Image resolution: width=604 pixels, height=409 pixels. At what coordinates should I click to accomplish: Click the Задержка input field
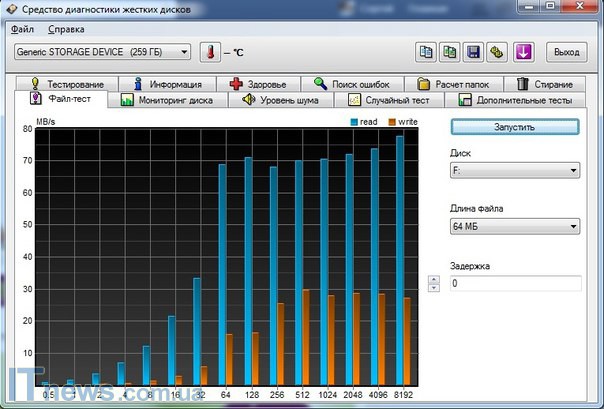click(x=514, y=284)
